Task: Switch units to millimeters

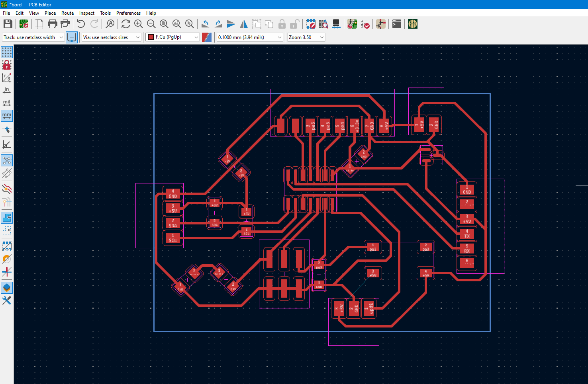Action: pyautogui.click(x=7, y=116)
